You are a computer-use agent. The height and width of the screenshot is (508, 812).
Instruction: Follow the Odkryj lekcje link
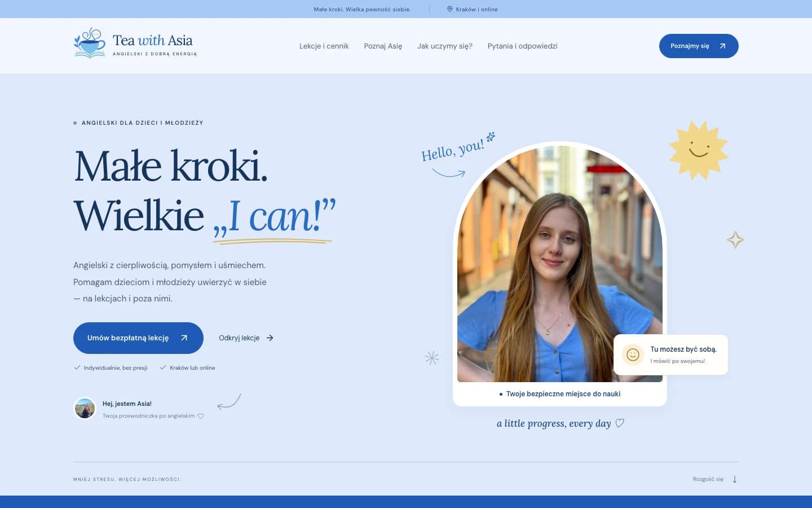[246, 338]
